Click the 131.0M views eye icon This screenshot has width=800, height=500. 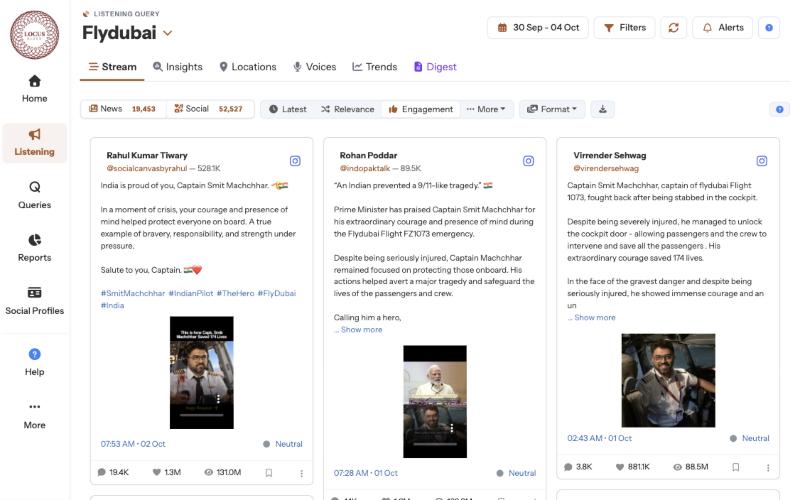point(208,472)
